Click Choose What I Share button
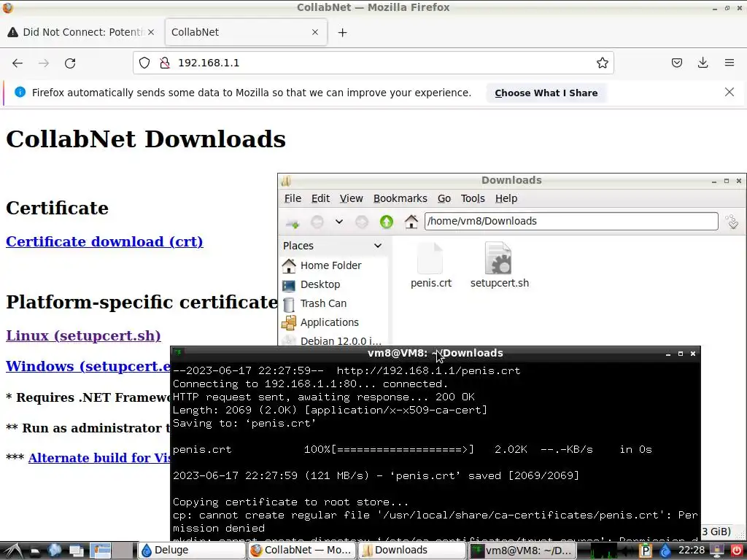The image size is (747, 560). (x=546, y=93)
